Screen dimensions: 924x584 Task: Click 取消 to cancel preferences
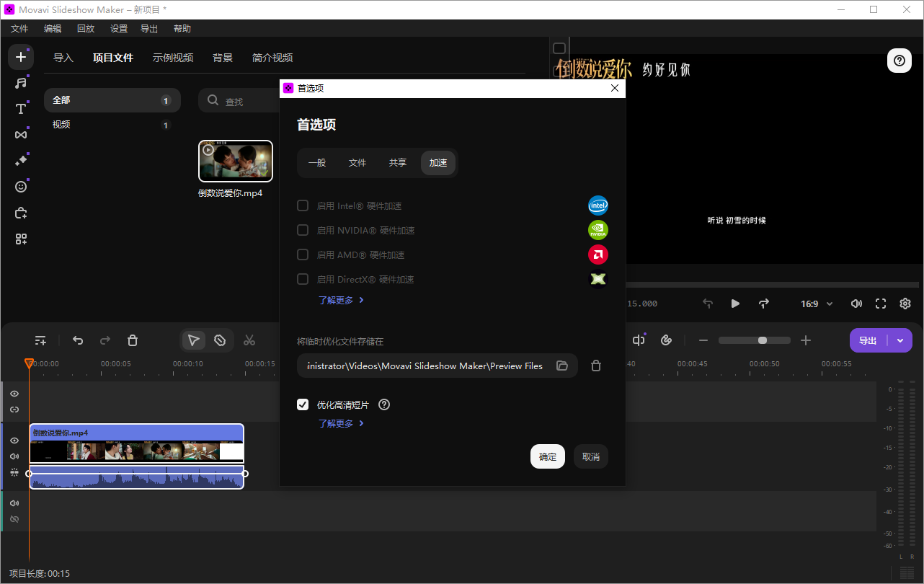(591, 456)
